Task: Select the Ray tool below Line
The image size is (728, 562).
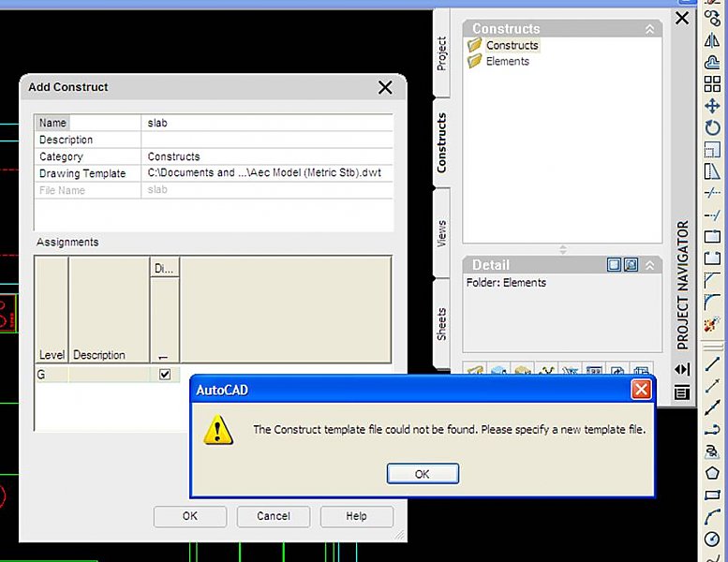Action: point(712,386)
